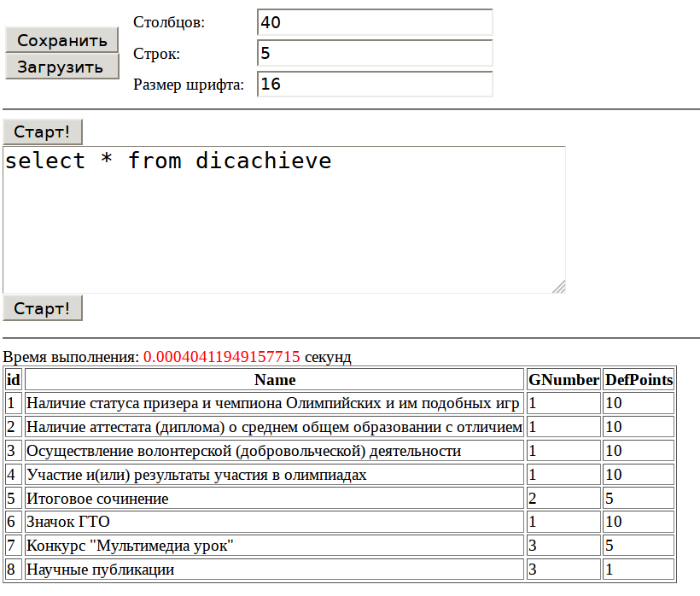Click the execution time value 0.00040411949157715
This screenshot has width=700, height=596.
coord(221,357)
